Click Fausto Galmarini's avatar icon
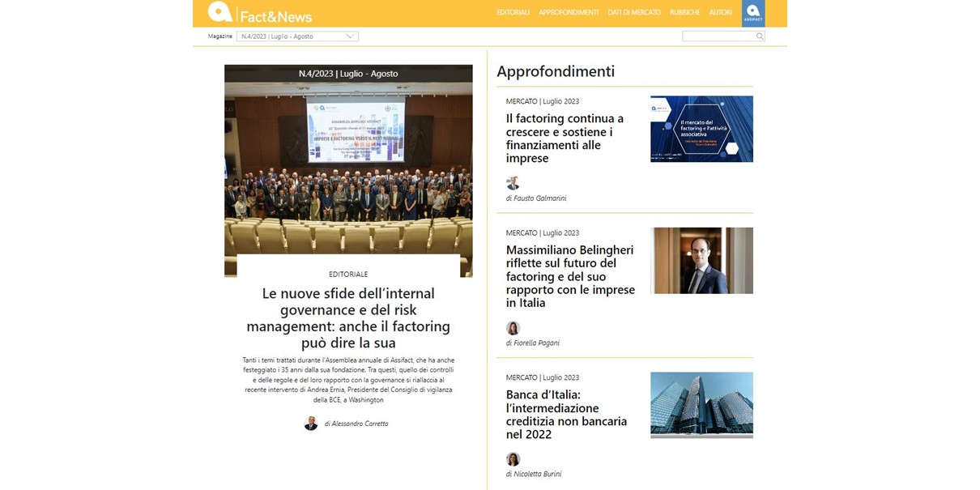 pyautogui.click(x=513, y=183)
